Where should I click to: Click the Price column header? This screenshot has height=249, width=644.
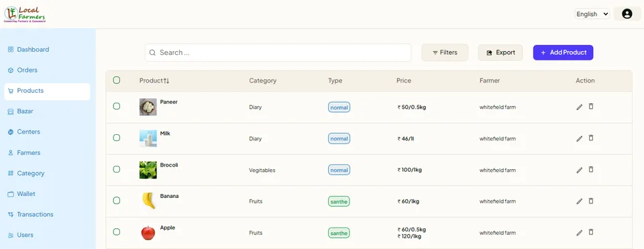click(x=404, y=81)
